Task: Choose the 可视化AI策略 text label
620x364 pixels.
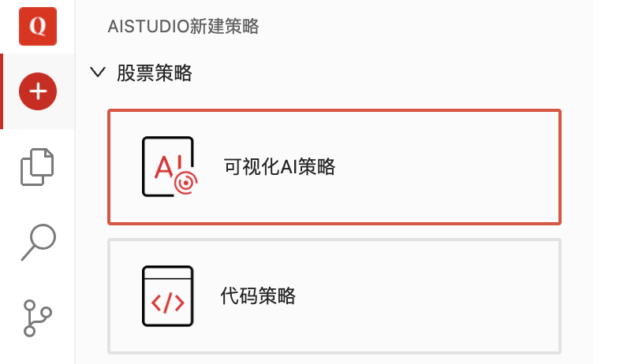Action: click(279, 166)
